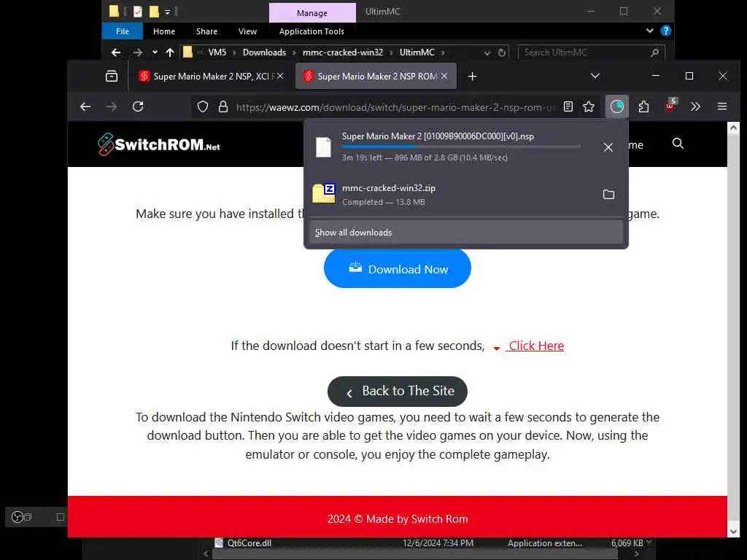Image resolution: width=747 pixels, height=560 pixels.
Task: Click the File Explorer search magnifier
Action: (x=654, y=52)
